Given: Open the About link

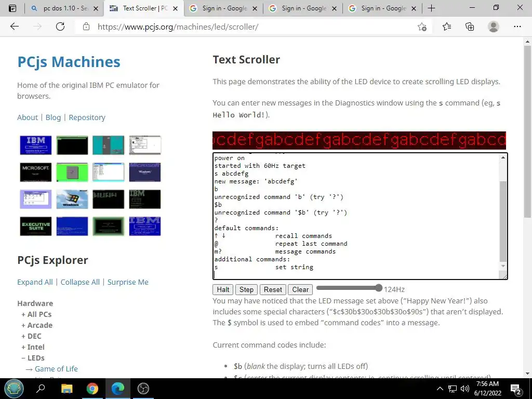Looking at the screenshot, I should point(28,117).
